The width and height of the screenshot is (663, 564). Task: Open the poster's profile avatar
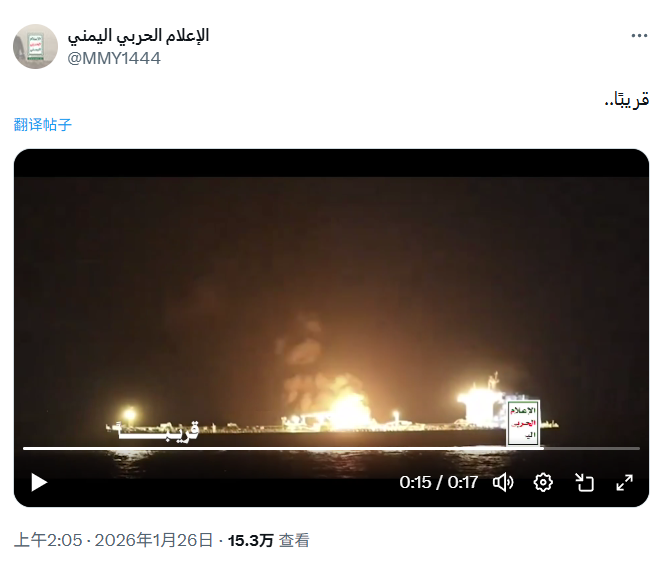click(36, 47)
